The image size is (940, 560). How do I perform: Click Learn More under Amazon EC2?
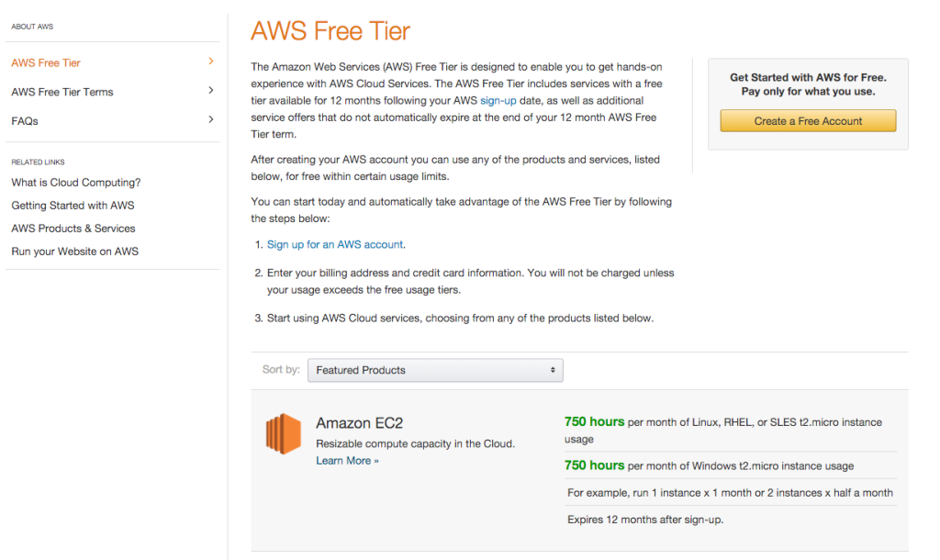click(347, 461)
